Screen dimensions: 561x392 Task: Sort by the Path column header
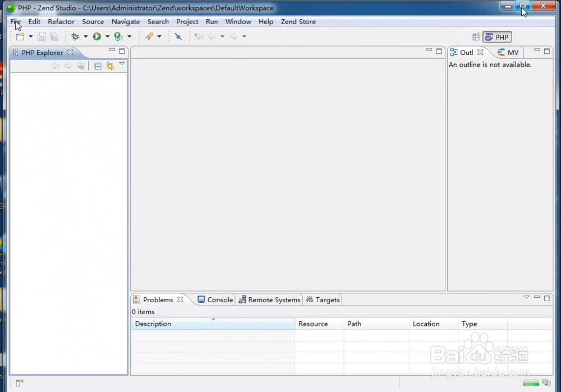coord(376,324)
